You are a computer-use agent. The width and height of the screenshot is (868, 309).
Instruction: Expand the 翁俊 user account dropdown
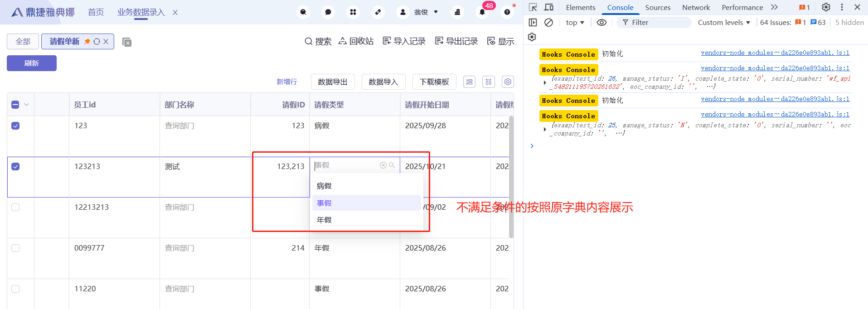(x=420, y=12)
